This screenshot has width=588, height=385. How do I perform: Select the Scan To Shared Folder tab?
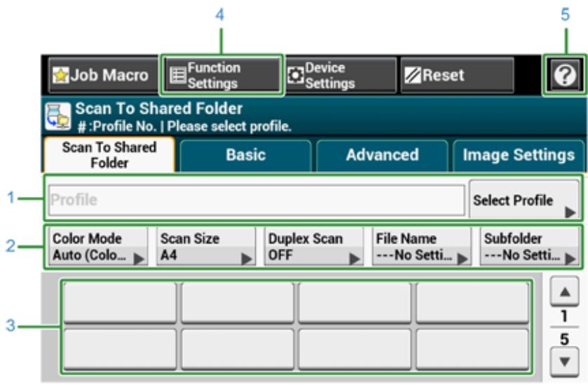(109, 156)
